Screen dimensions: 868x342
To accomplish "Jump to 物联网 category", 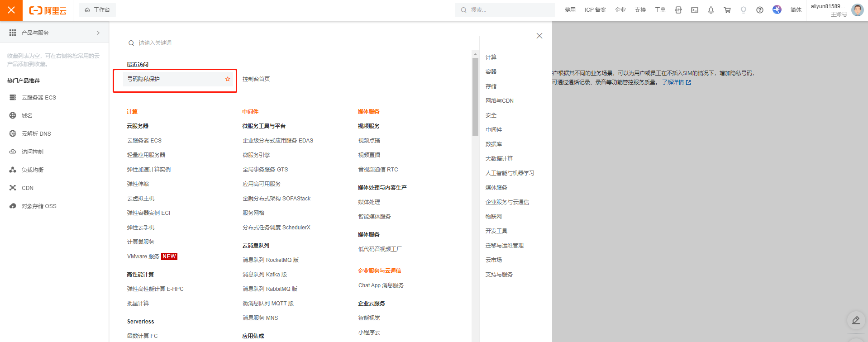I will pyautogui.click(x=494, y=217).
